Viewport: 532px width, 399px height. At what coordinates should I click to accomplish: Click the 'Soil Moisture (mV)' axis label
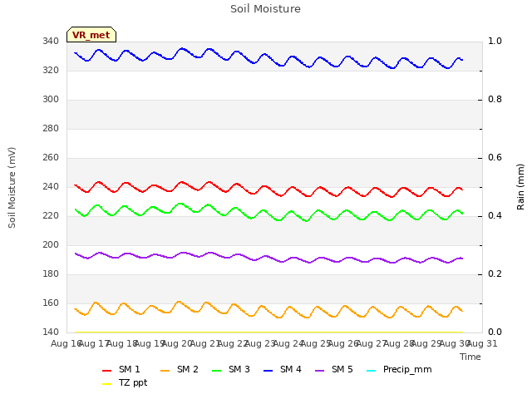coord(12,188)
